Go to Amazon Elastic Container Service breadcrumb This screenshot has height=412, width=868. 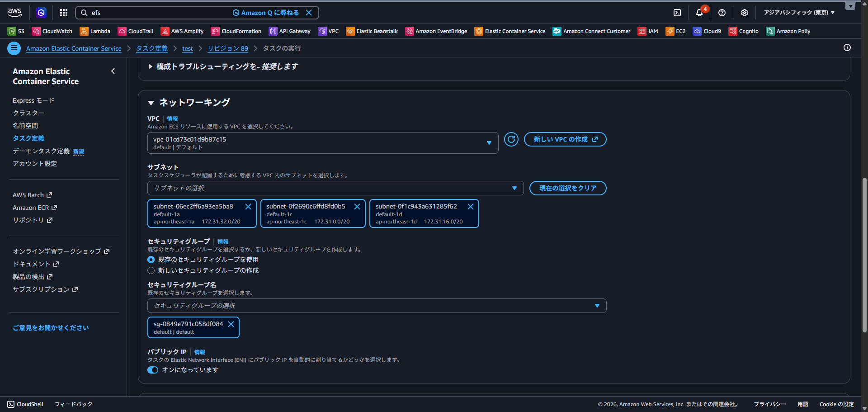click(74, 48)
